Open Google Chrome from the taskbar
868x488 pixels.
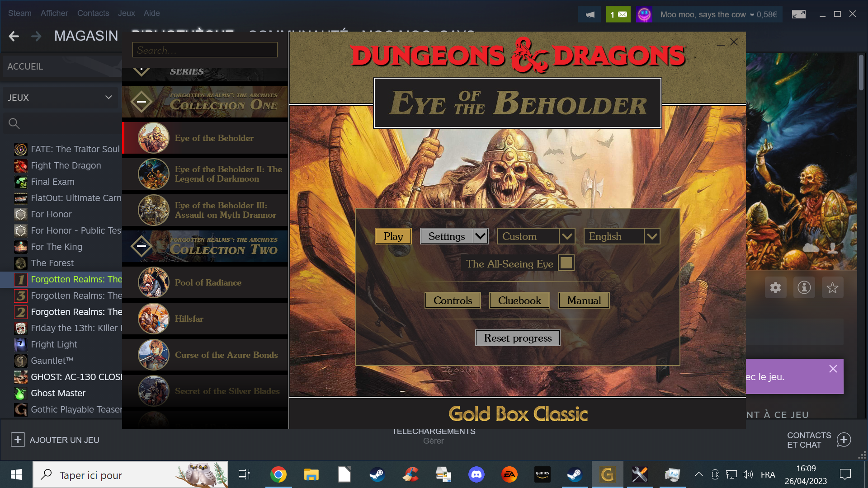[x=278, y=474]
